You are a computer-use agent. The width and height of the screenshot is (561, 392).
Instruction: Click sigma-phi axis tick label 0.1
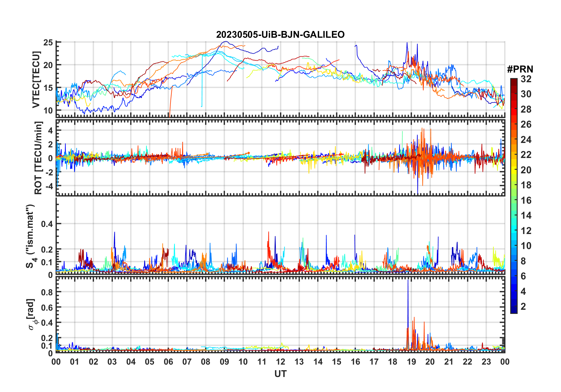click(47, 345)
